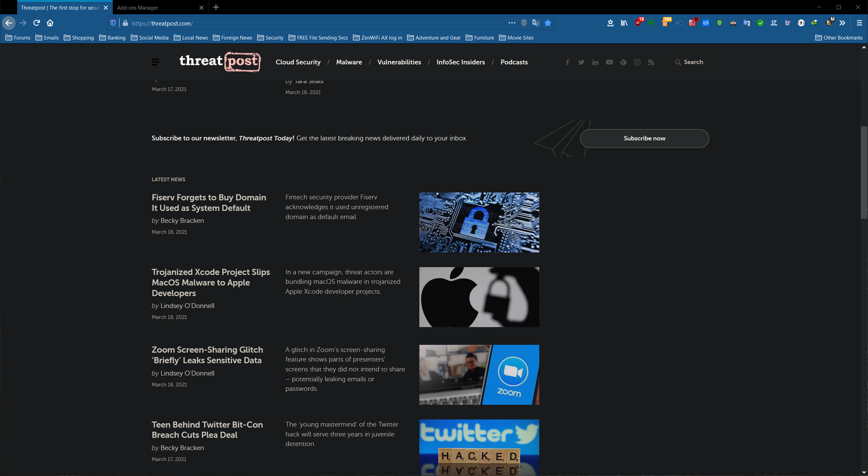Expand the overflow extensions chevron
This screenshot has height=476, width=868.
[842, 23]
